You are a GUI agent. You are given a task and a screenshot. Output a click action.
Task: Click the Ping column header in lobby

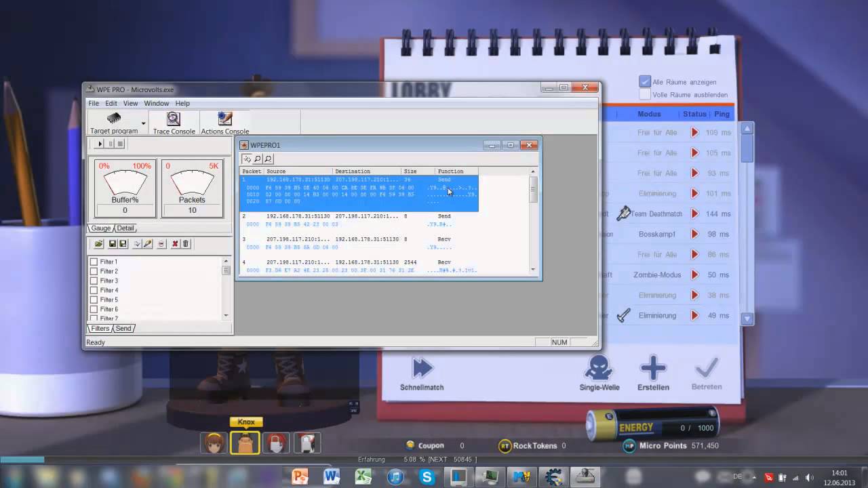pos(722,114)
